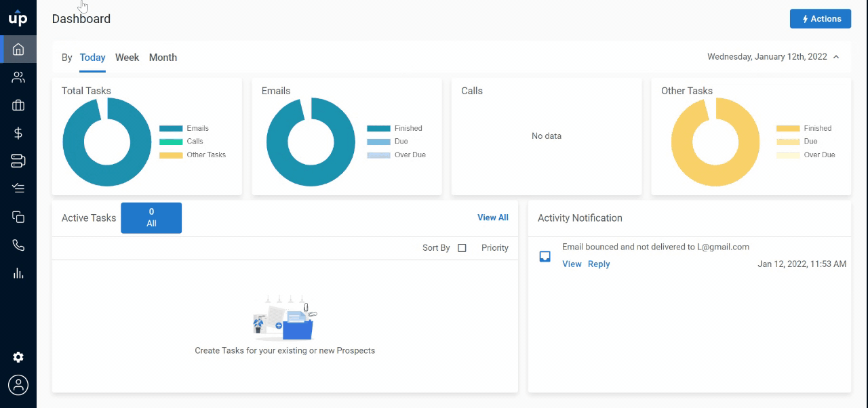Click the "Create Tasks for your existing" message
The image size is (868, 408).
coord(285,351)
